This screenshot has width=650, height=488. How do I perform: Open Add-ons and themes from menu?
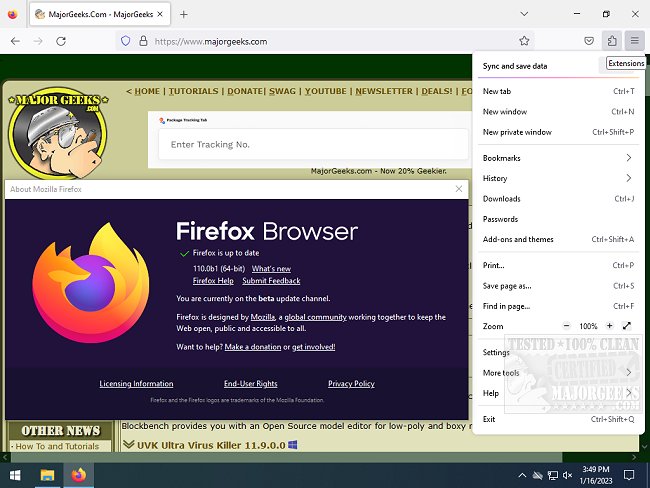pos(518,239)
